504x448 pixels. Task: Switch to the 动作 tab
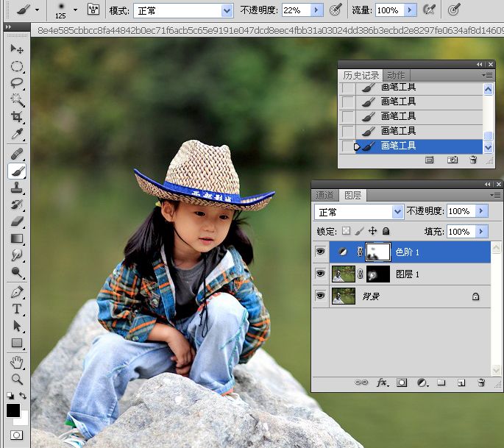click(396, 75)
